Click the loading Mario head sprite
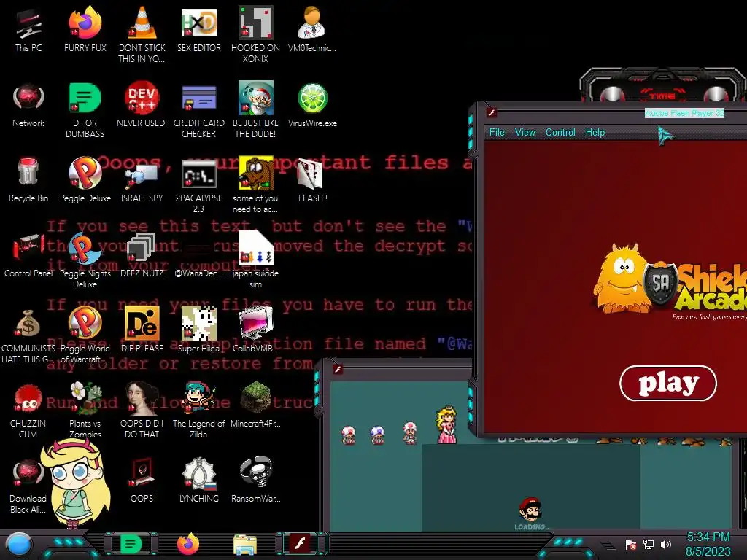The width and height of the screenshot is (747, 560). (x=530, y=509)
